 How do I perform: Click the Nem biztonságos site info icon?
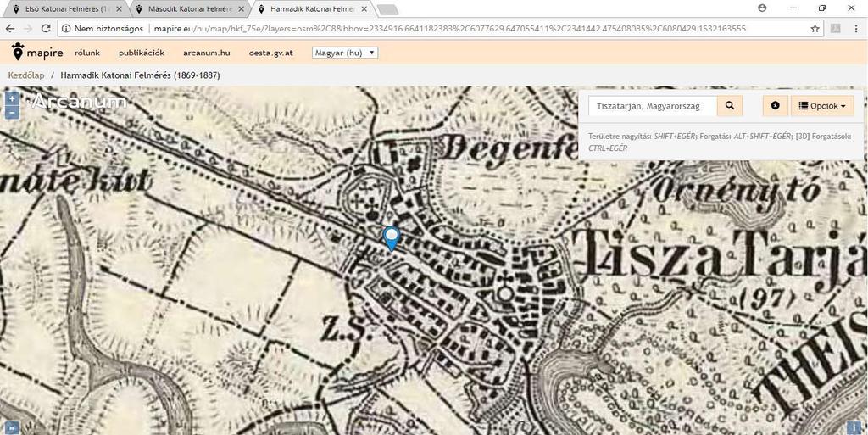[66, 28]
